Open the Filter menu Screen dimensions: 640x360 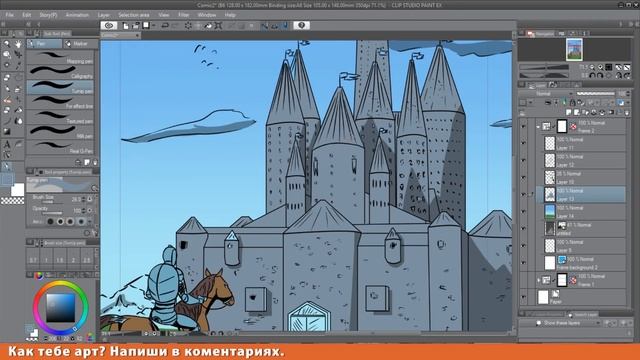coord(184,15)
